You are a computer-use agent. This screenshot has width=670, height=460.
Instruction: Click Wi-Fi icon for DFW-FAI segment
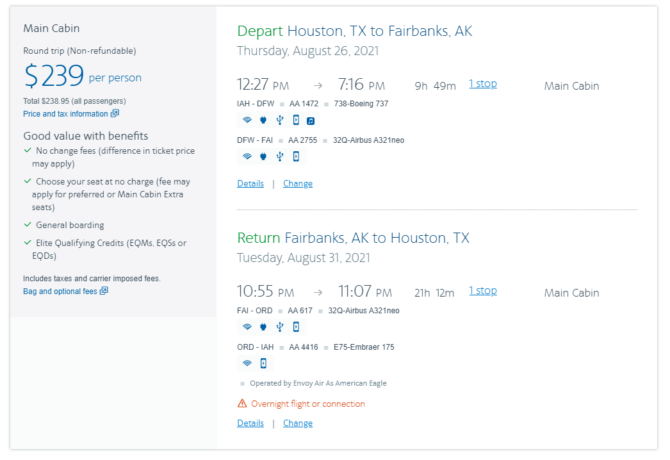coord(247,156)
